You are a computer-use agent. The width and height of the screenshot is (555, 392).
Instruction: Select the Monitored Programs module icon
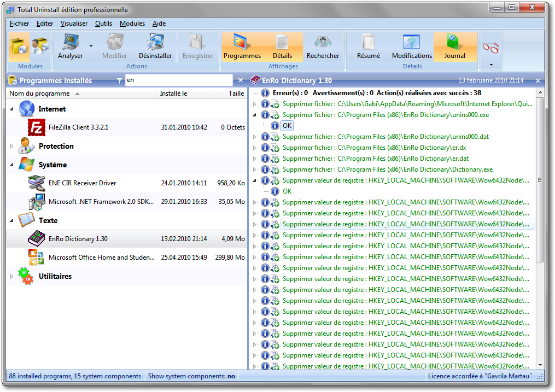pos(39,46)
